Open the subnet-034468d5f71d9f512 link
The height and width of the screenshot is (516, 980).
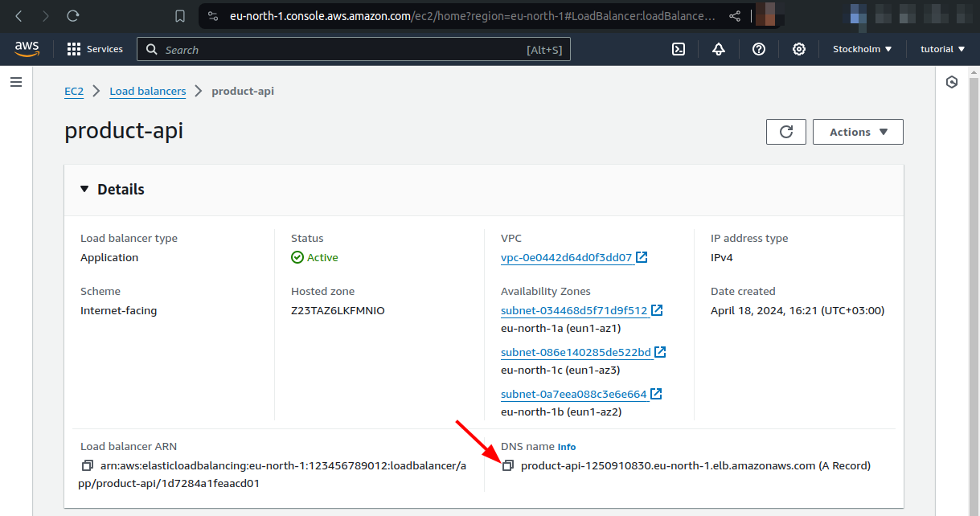click(x=574, y=311)
